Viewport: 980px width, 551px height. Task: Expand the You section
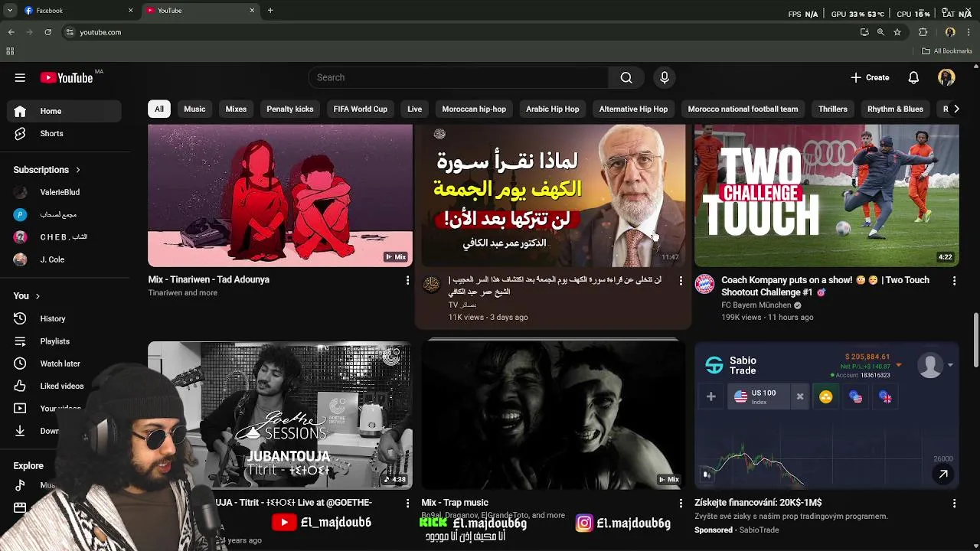(27, 295)
